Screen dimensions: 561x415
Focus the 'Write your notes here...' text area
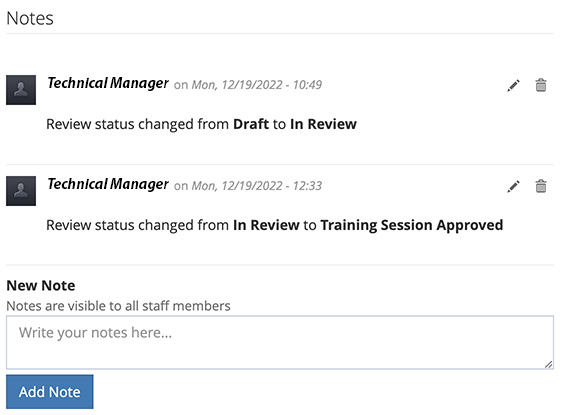click(x=280, y=342)
